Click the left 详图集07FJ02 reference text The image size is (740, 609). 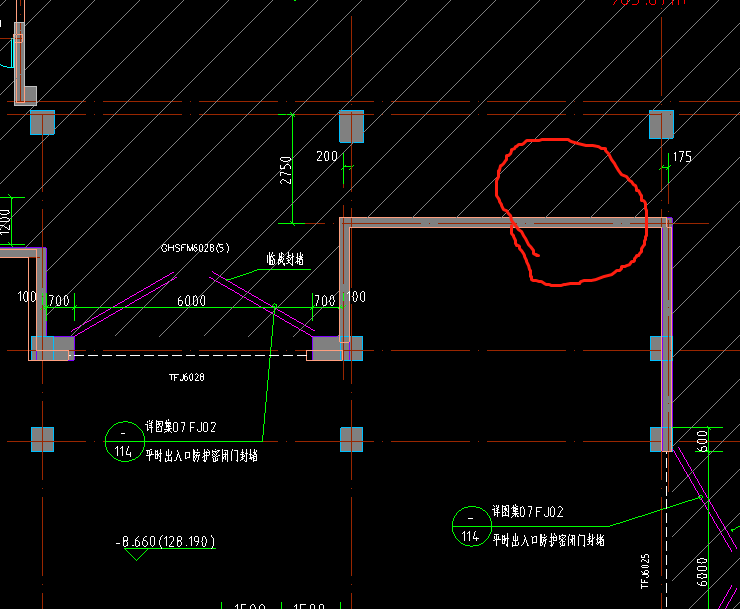tap(180, 427)
